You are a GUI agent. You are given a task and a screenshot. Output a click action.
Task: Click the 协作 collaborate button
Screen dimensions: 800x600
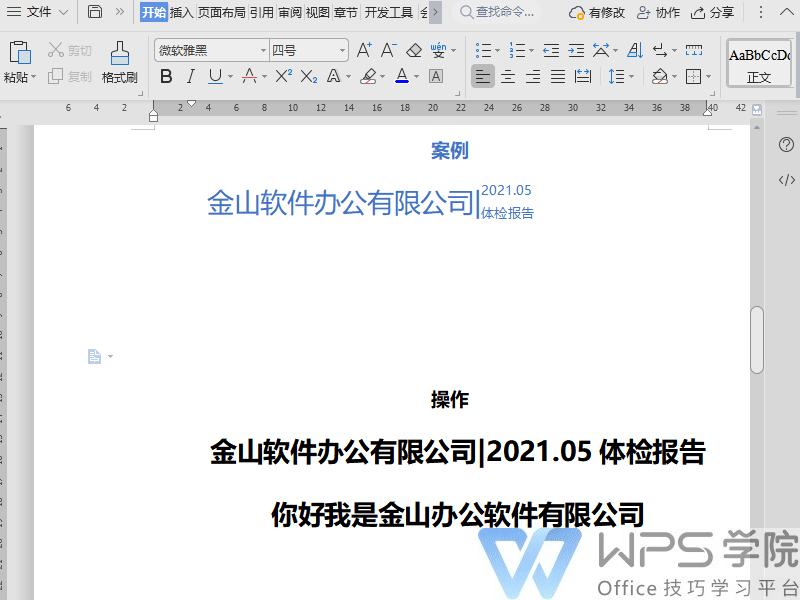point(659,12)
